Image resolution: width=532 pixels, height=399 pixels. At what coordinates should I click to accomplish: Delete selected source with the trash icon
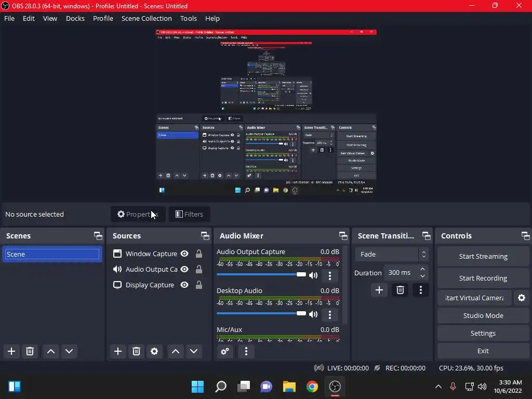click(137, 351)
